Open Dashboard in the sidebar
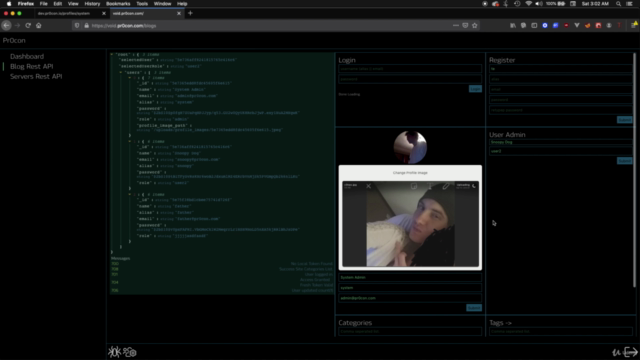Screen dimensions: 640x360 27,56
